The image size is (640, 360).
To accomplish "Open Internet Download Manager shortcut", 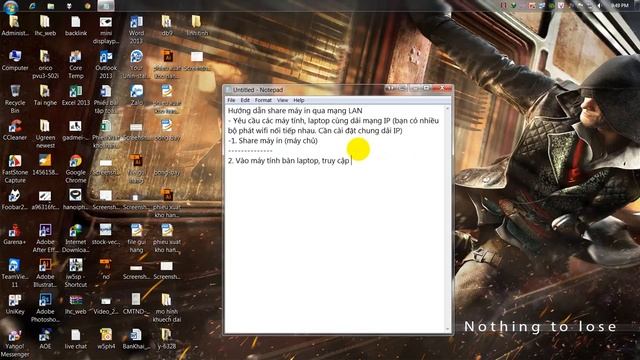I will pos(76,238).
